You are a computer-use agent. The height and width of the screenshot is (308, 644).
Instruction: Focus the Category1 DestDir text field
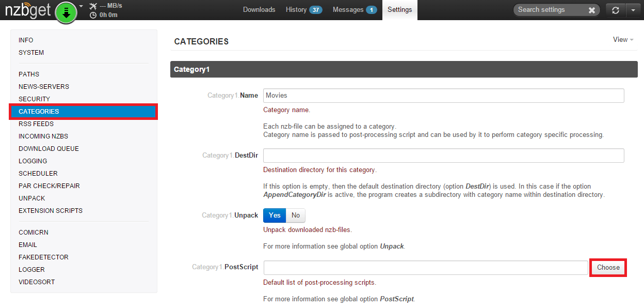click(443, 156)
